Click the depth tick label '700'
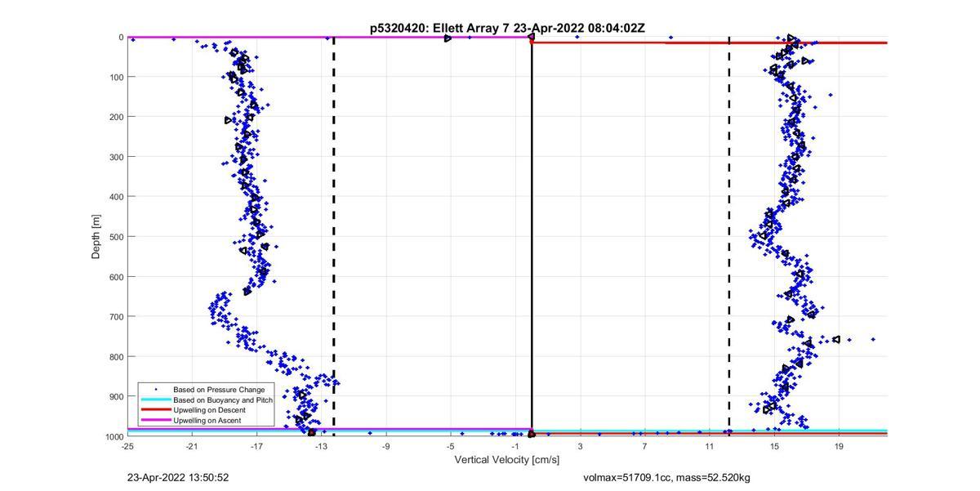 (116, 316)
